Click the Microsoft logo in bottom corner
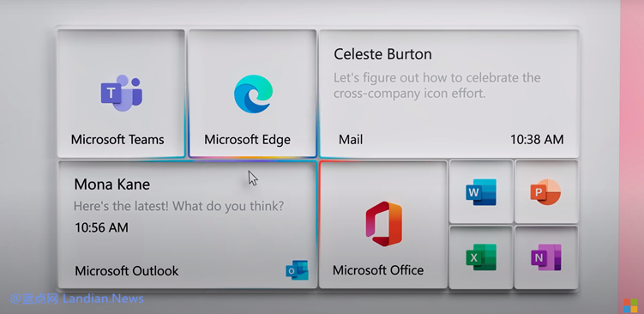 [x=630, y=305]
